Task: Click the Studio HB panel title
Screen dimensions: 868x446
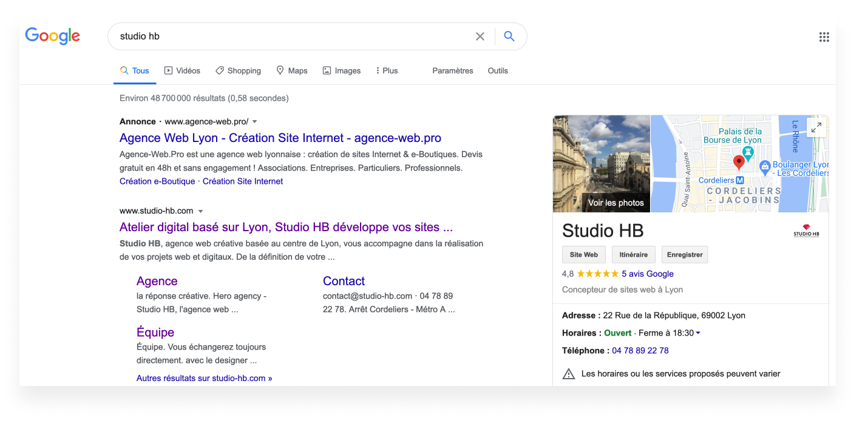Action: [603, 231]
